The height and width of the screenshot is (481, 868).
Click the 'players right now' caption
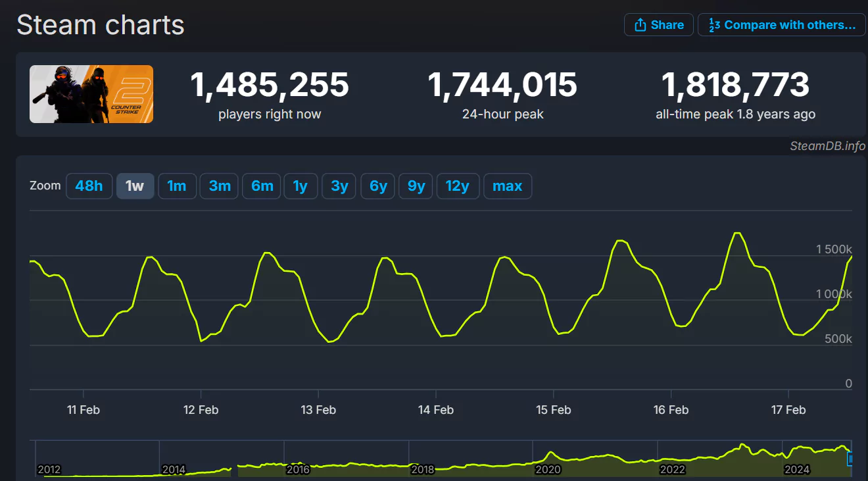pyautogui.click(x=270, y=114)
